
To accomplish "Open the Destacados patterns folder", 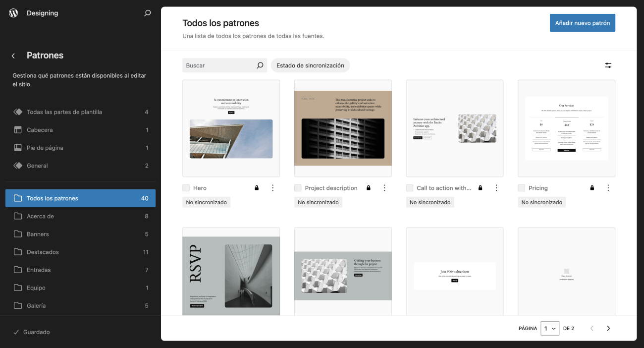I will coord(43,252).
